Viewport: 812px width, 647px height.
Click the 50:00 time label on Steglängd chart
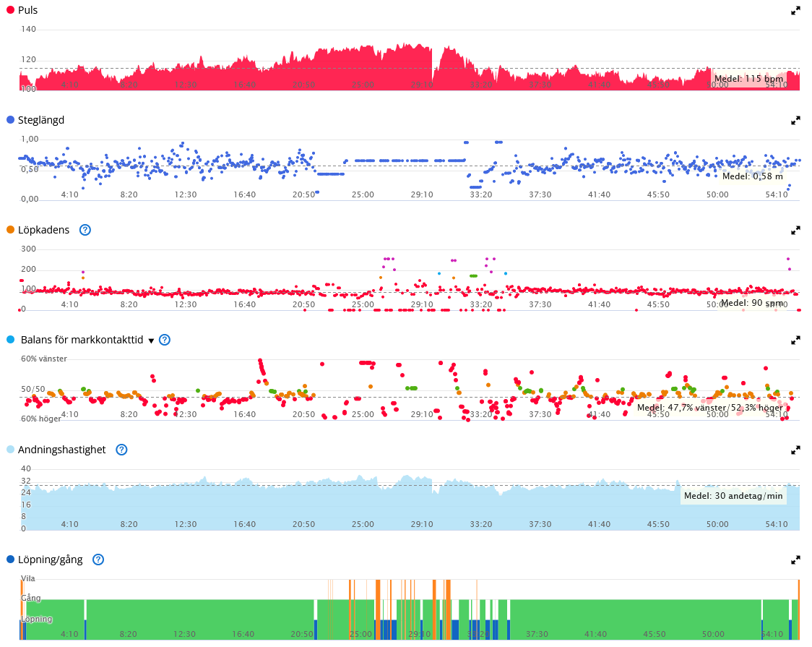point(717,194)
